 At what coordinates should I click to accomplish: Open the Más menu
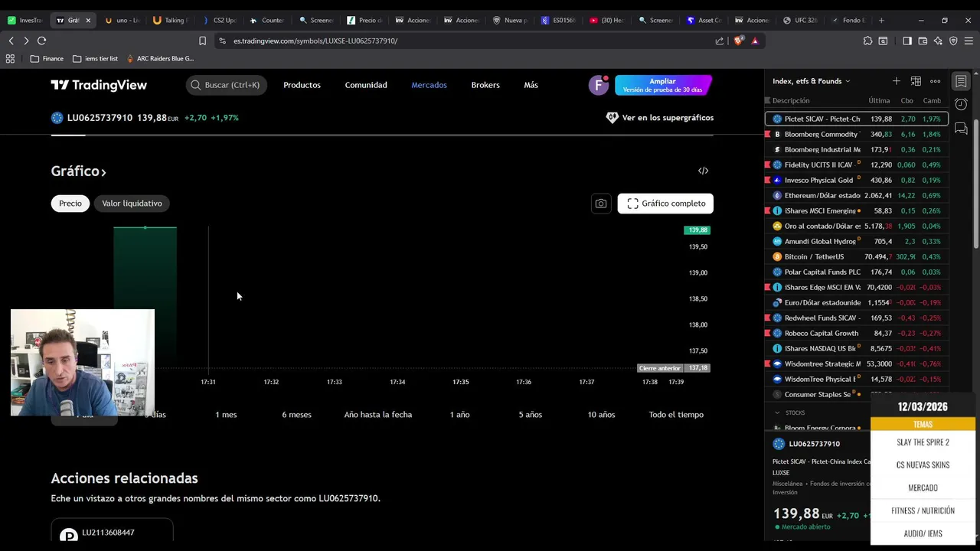click(531, 85)
